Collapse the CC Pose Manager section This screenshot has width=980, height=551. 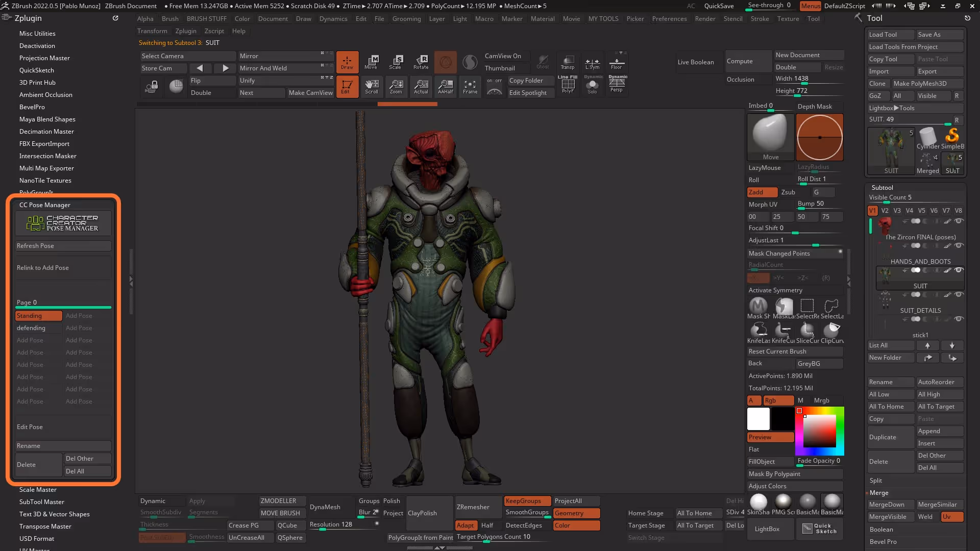45,205
